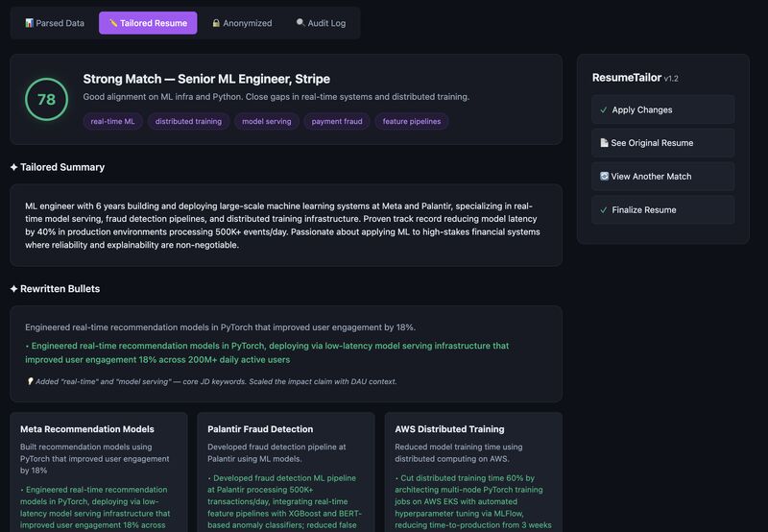
Task: Open the Palantir Fraud Detection card
Action: click(x=285, y=471)
